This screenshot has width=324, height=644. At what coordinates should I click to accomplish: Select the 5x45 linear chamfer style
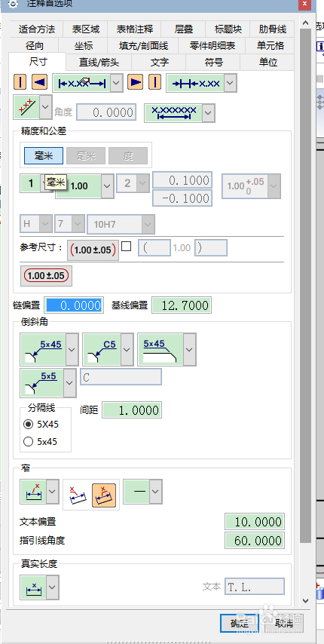pos(160,349)
